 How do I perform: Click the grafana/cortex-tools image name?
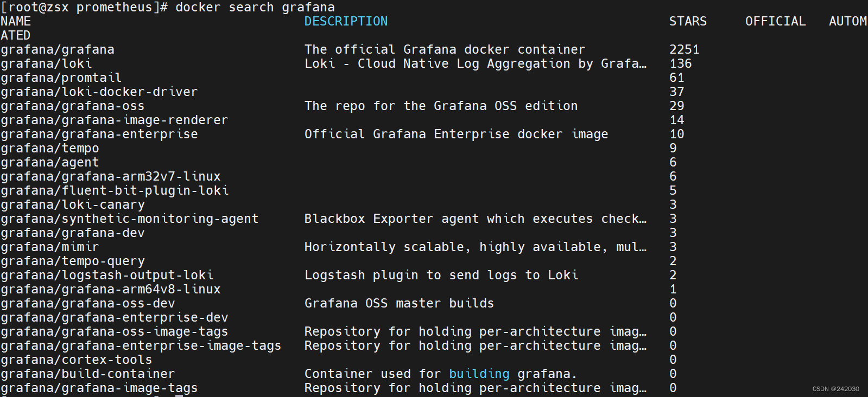click(77, 360)
